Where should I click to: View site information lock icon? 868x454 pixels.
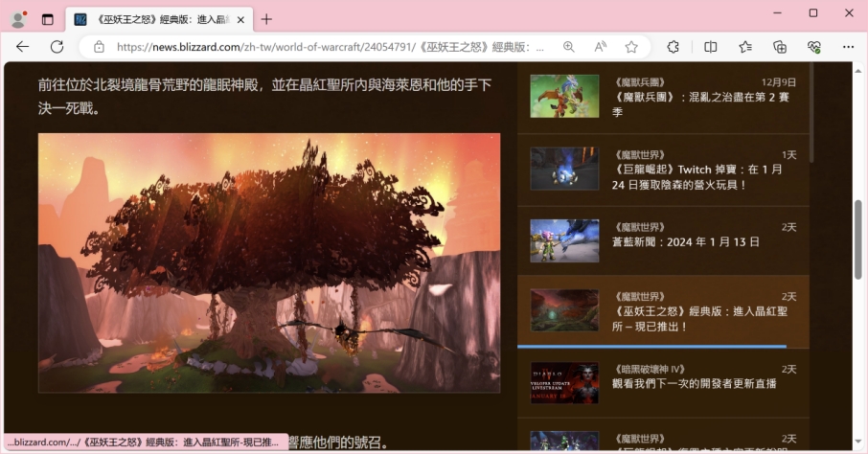[x=99, y=47]
